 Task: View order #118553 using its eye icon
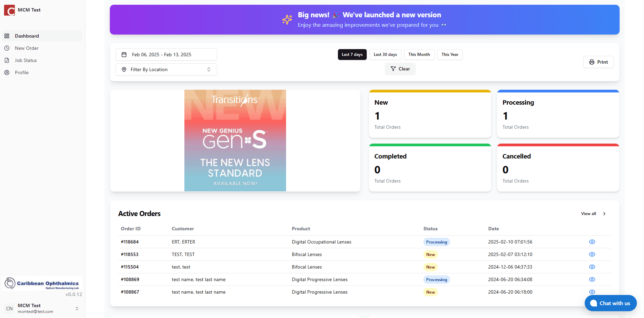pyautogui.click(x=592, y=254)
